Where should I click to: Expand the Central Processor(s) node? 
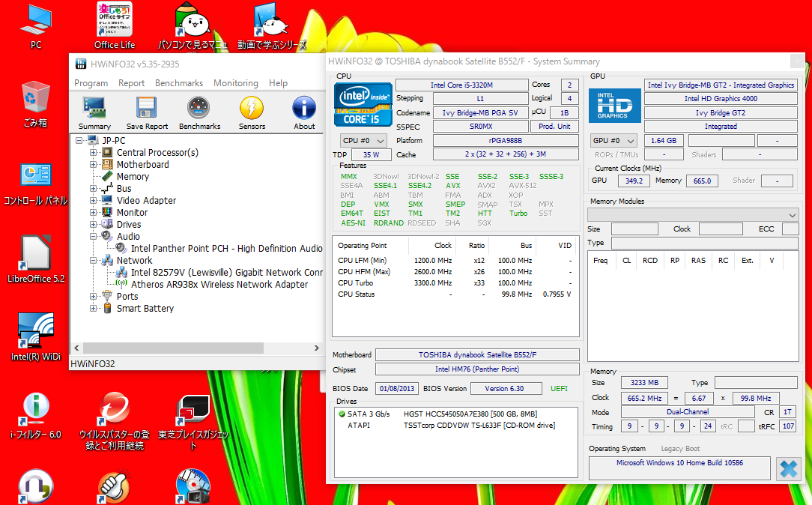(x=93, y=152)
